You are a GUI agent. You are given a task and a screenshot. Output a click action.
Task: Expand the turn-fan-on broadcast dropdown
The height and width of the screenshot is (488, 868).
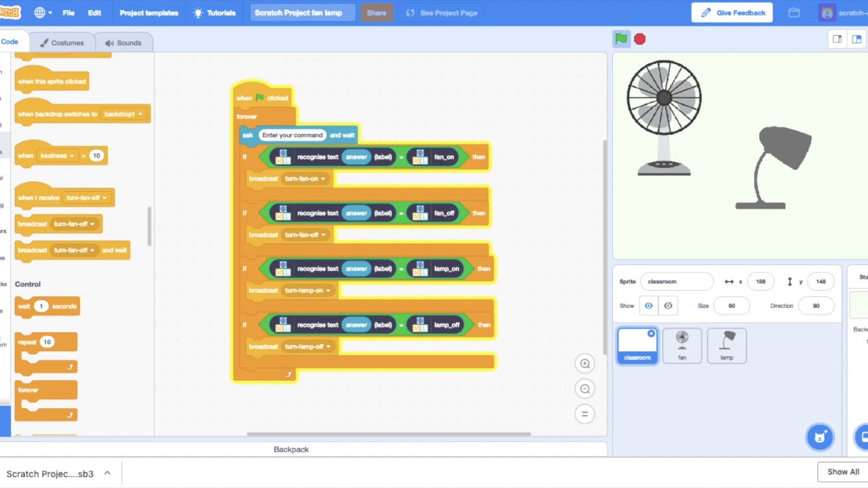[323, 179]
